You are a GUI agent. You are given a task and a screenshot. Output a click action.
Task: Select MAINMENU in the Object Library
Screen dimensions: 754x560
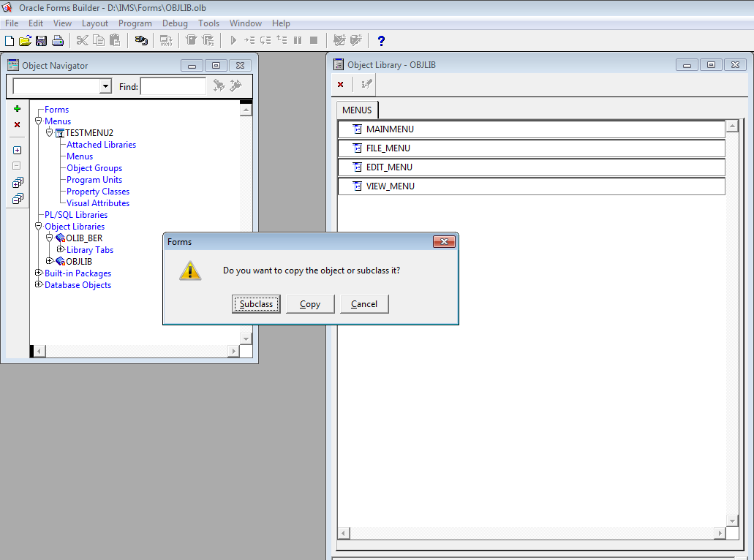click(x=532, y=129)
